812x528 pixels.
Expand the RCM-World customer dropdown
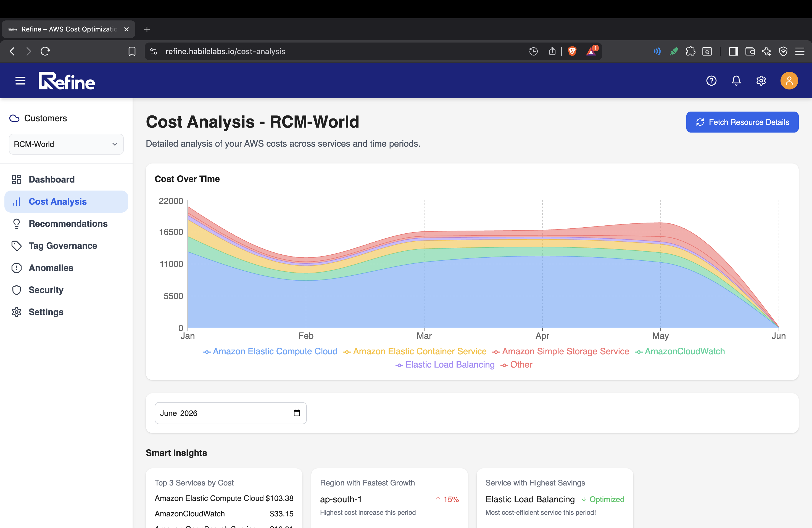point(66,144)
